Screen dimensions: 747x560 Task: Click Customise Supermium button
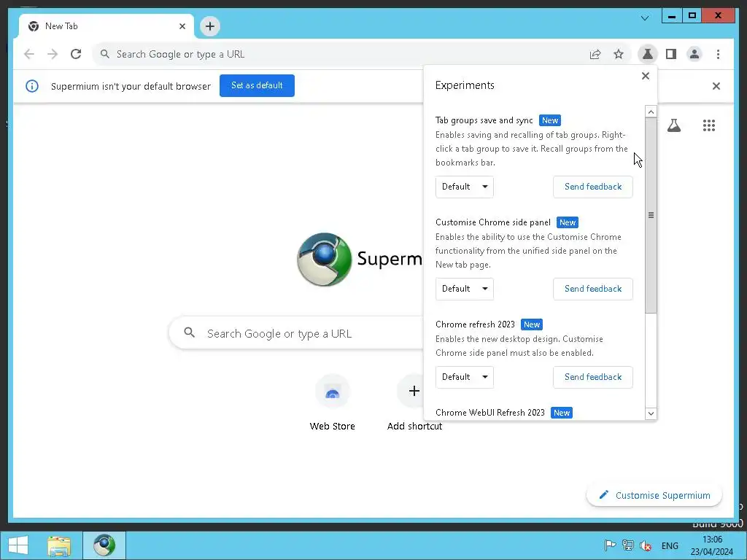tap(654, 495)
